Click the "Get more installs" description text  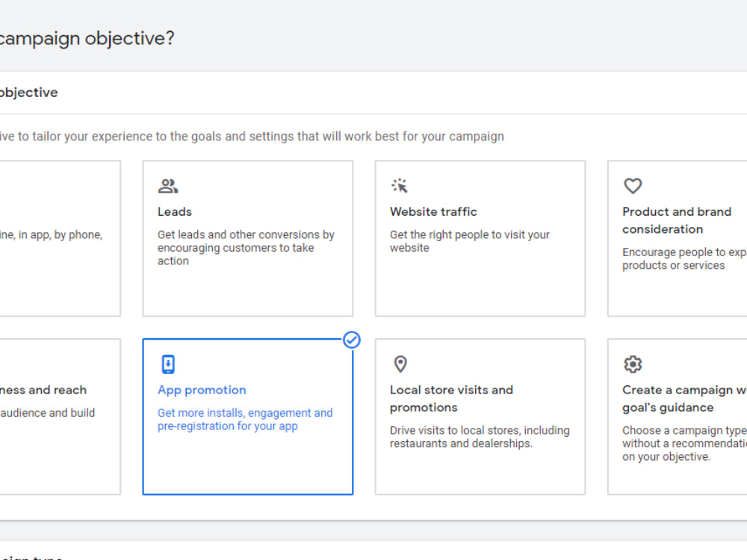pyautogui.click(x=245, y=420)
